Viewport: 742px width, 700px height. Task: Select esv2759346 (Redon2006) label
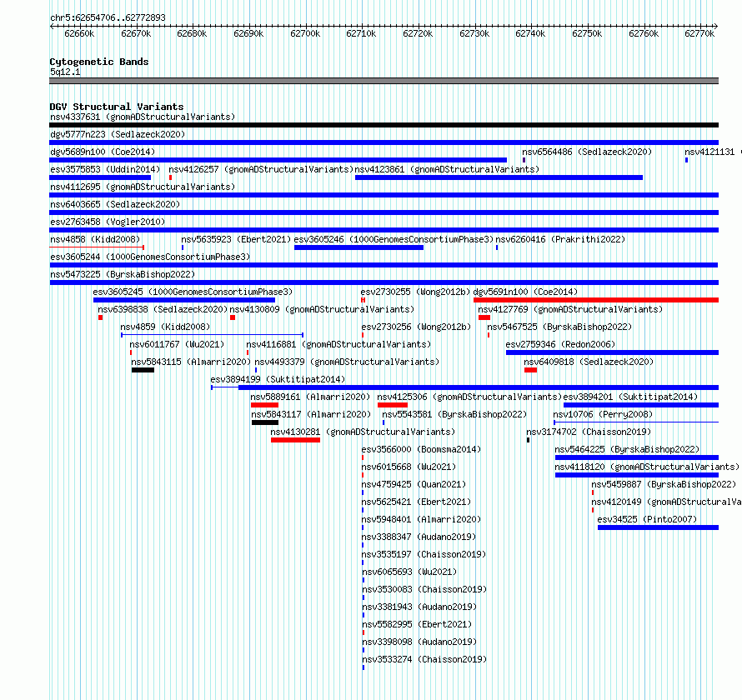coord(560,344)
